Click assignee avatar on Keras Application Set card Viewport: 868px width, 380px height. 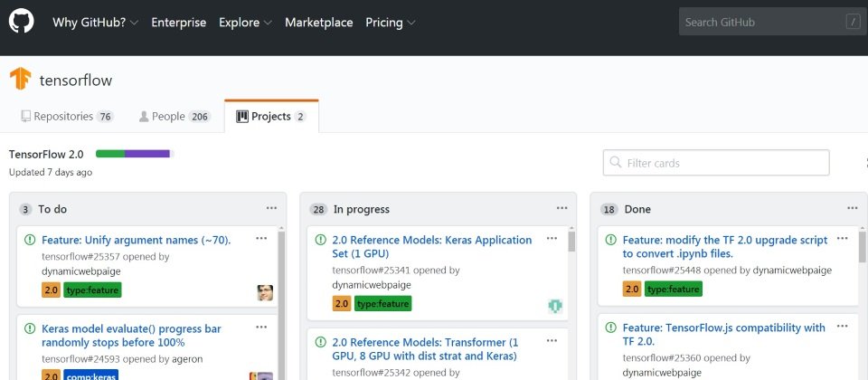pyautogui.click(x=555, y=306)
